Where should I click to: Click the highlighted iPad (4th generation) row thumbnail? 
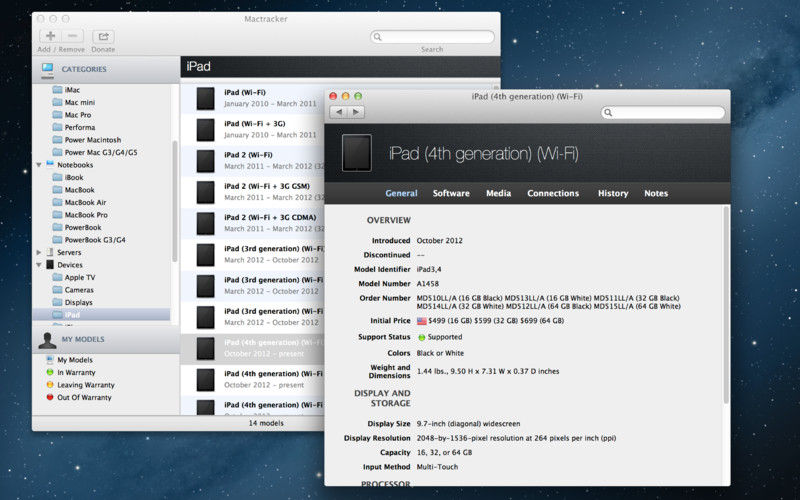pyautogui.click(x=206, y=348)
